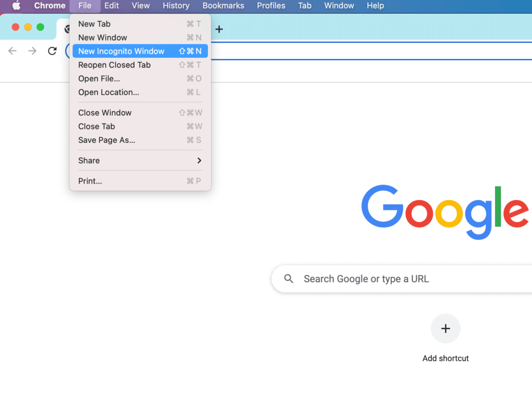Switch to the Profiles menu
The height and width of the screenshot is (408, 532).
coord(271,6)
